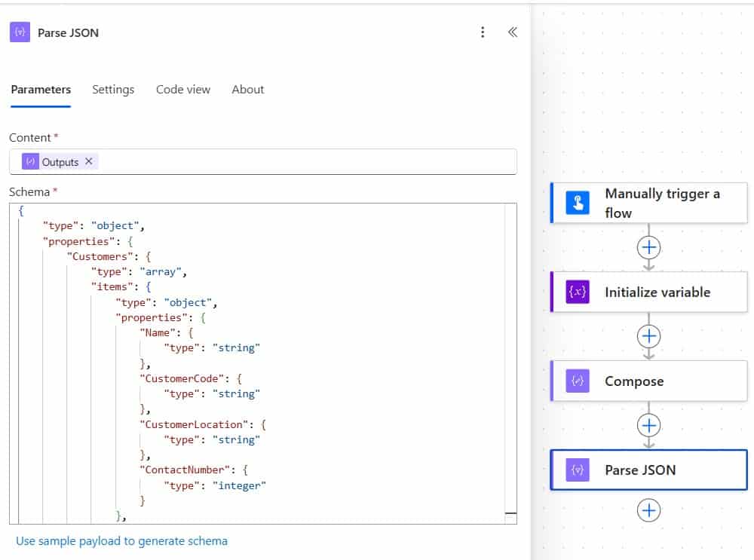Viewport: 754px width, 560px height.
Task: Add action below Initialize variable
Action: (x=648, y=336)
